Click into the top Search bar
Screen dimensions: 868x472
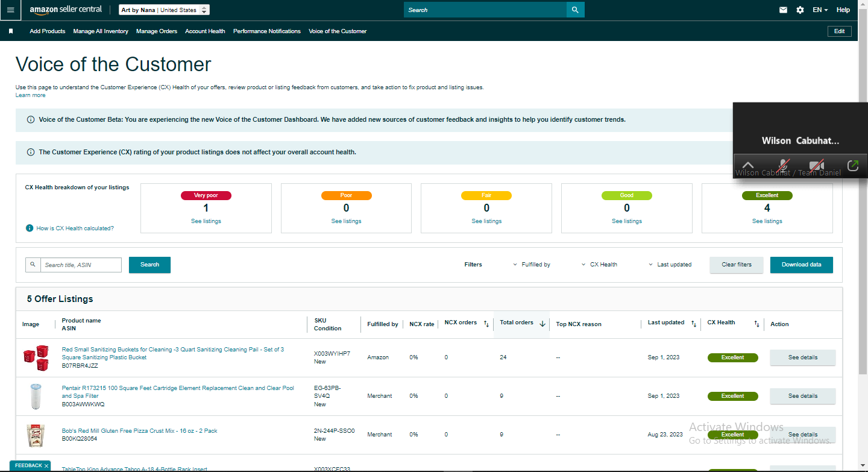(x=485, y=10)
